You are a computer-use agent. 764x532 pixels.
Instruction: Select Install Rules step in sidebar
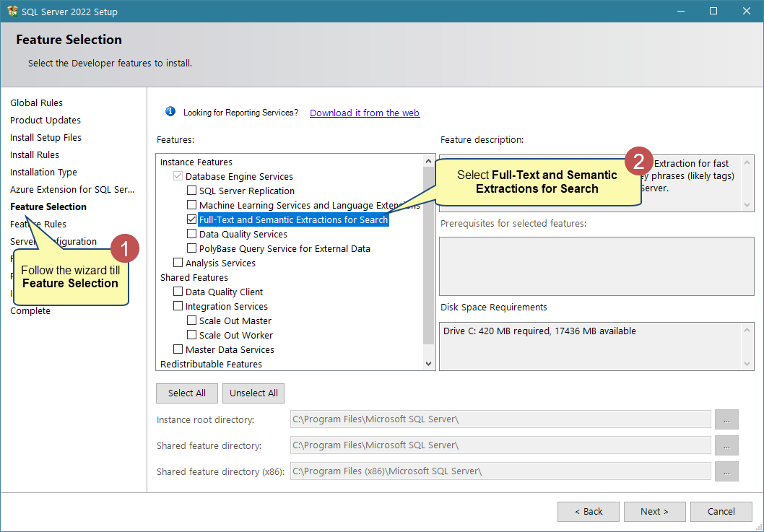(x=35, y=155)
